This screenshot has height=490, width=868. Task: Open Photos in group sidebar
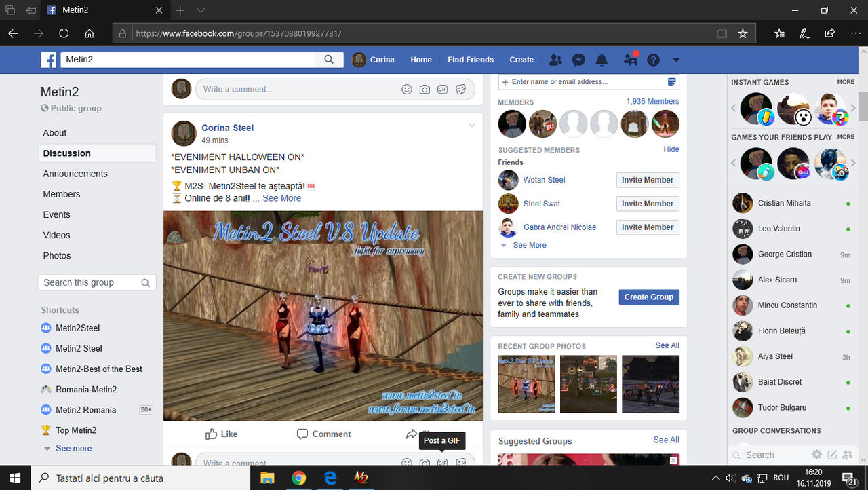pyautogui.click(x=57, y=255)
